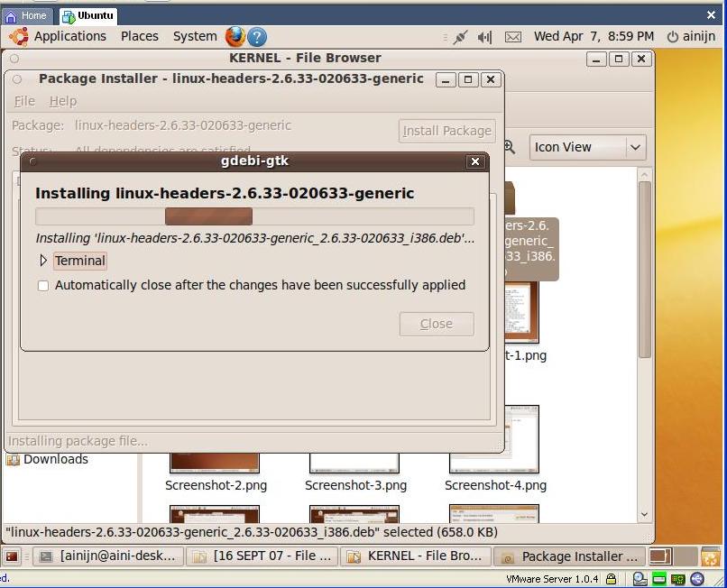
Task: Click the Screenshot-4.png file name
Action: (x=495, y=485)
